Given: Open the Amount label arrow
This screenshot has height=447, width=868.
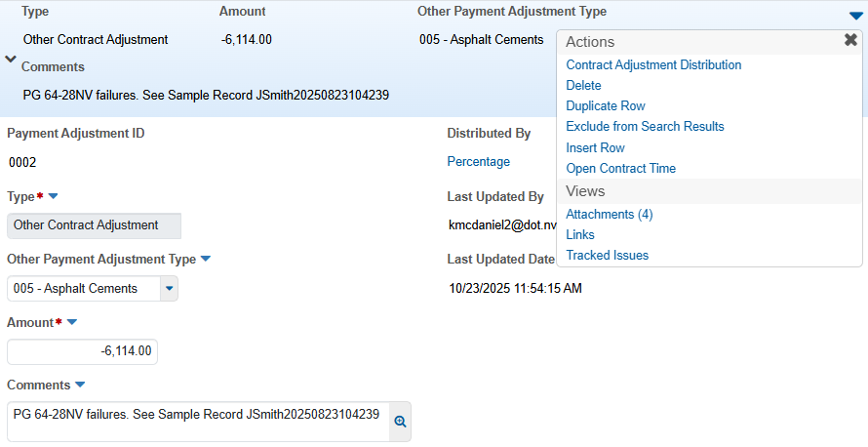Looking at the screenshot, I should [x=71, y=322].
